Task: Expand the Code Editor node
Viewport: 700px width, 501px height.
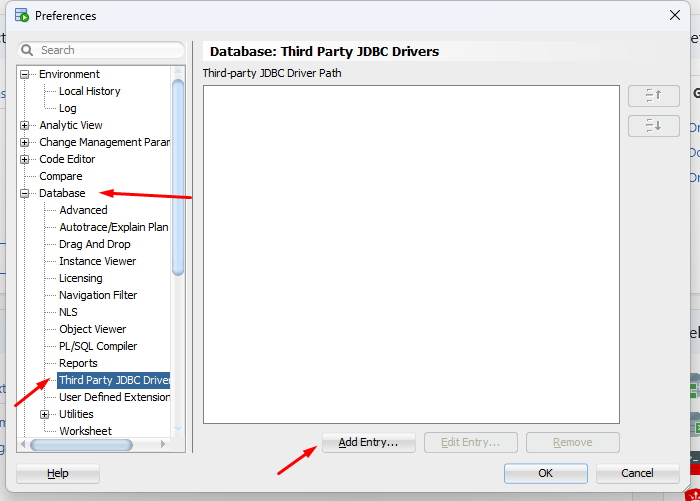Action: [x=25, y=159]
